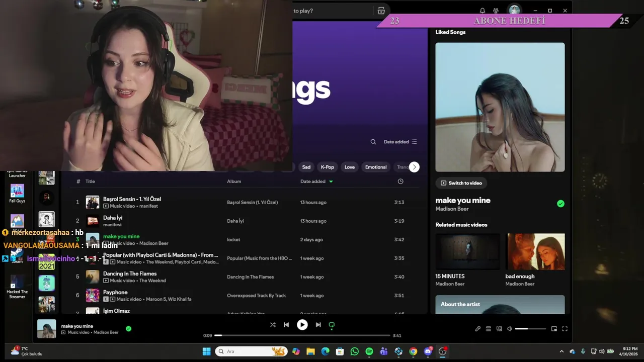Adjust the volume slider
Viewport: 644px width, 362px height.
point(530,329)
